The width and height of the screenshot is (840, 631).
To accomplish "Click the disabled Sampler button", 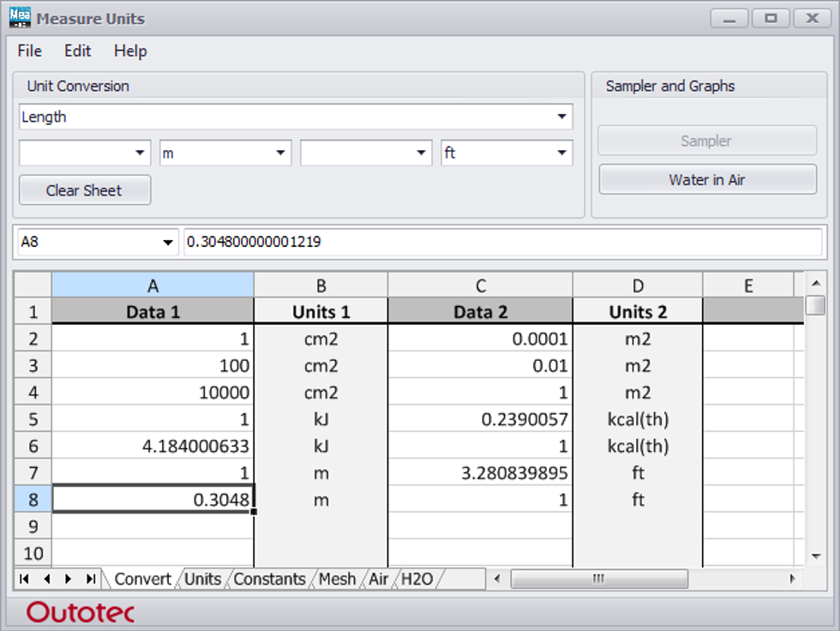I will coord(707,141).
